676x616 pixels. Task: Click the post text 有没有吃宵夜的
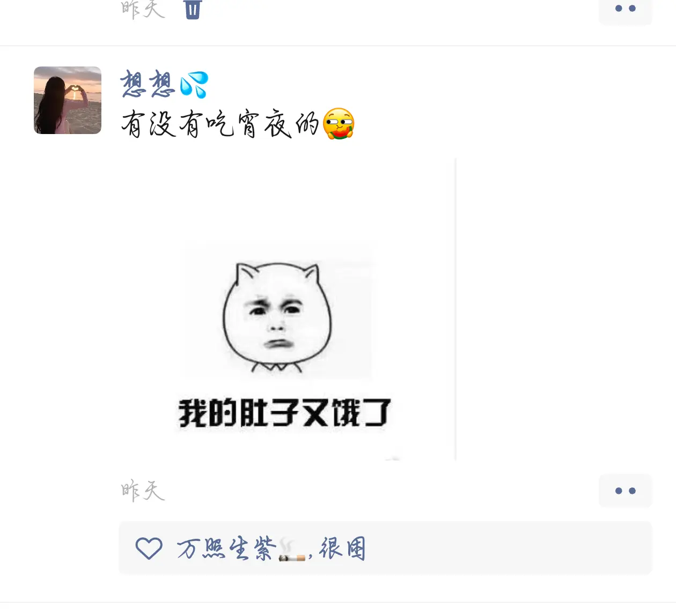pyautogui.click(x=220, y=123)
